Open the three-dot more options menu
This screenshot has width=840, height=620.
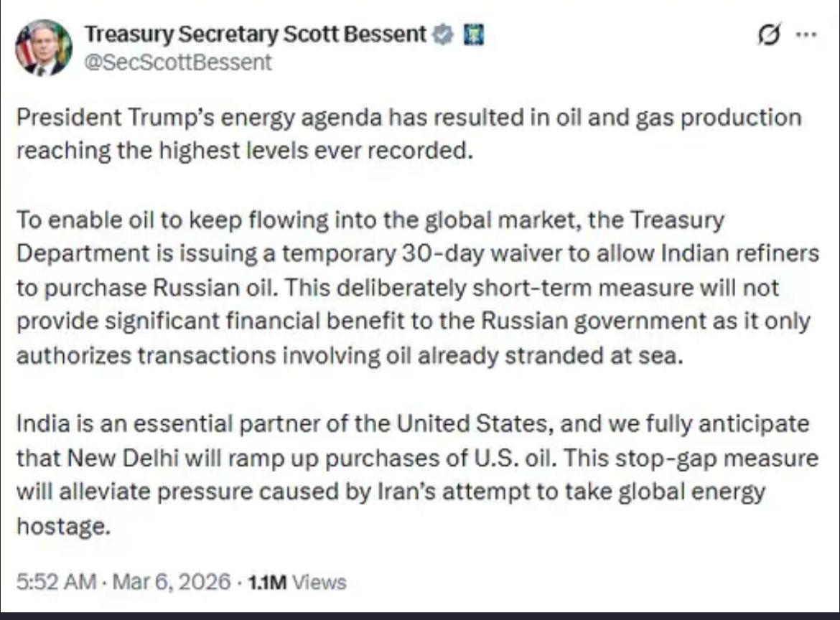coord(808,34)
